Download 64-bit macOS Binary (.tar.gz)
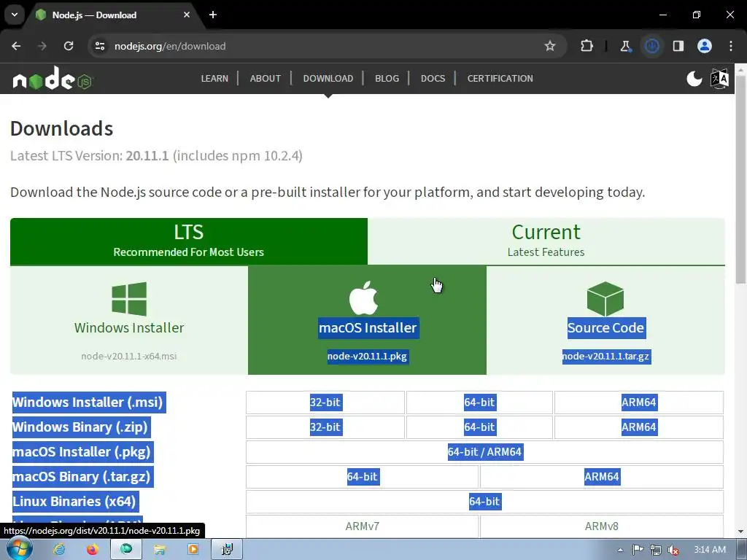The width and height of the screenshot is (747, 560). [362, 477]
